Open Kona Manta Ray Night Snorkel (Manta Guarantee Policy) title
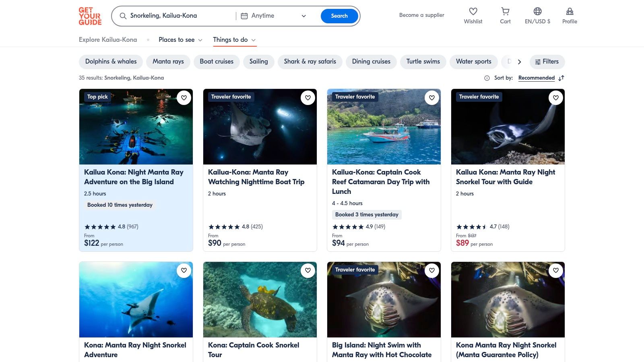The image size is (644, 362). click(x=506, y=350)
